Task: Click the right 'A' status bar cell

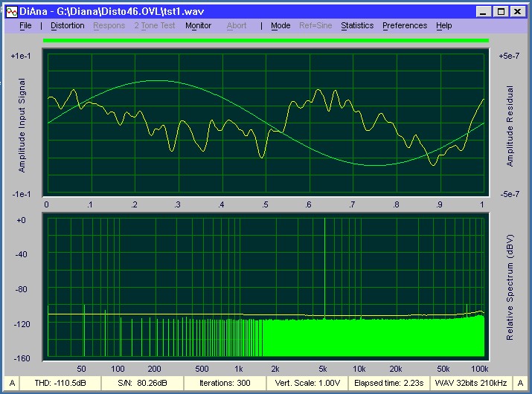Action: 520,383
